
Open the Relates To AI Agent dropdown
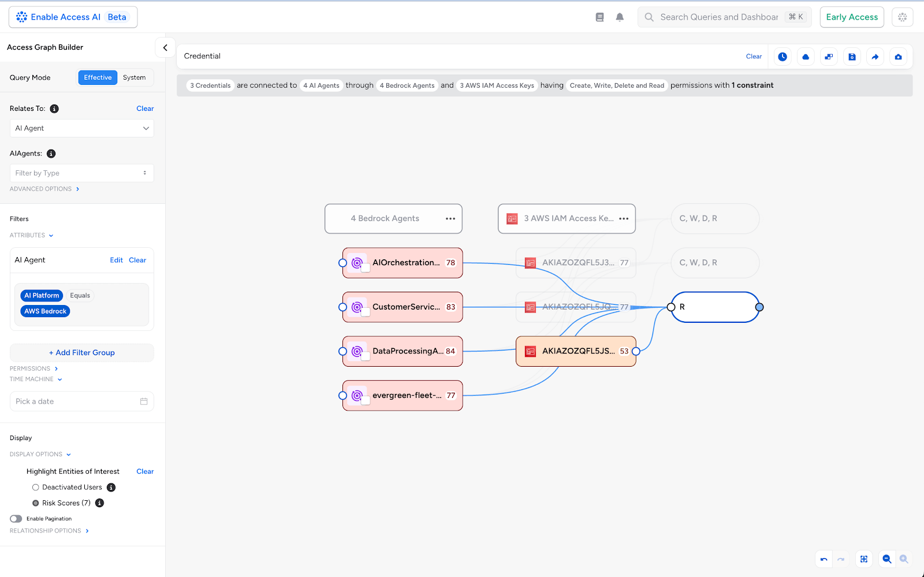pyautogui.click(x=82, y=128)
